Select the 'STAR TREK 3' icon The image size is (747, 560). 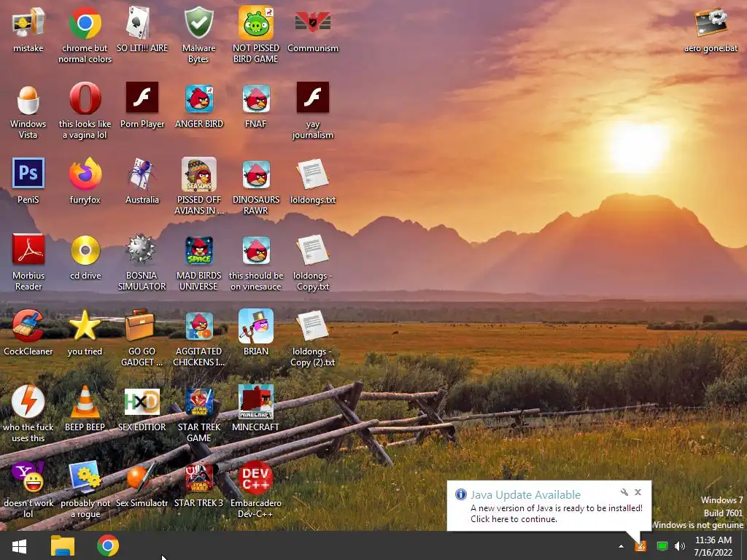198,477
